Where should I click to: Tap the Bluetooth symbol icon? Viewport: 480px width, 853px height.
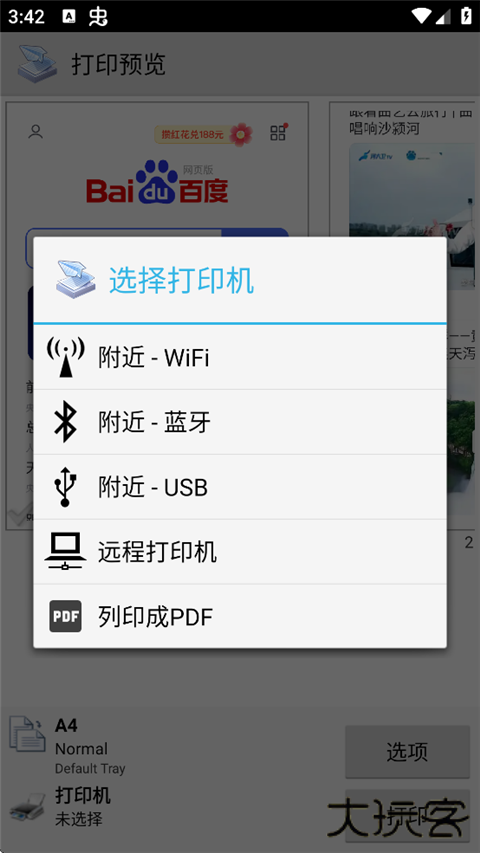pos(65,422)
